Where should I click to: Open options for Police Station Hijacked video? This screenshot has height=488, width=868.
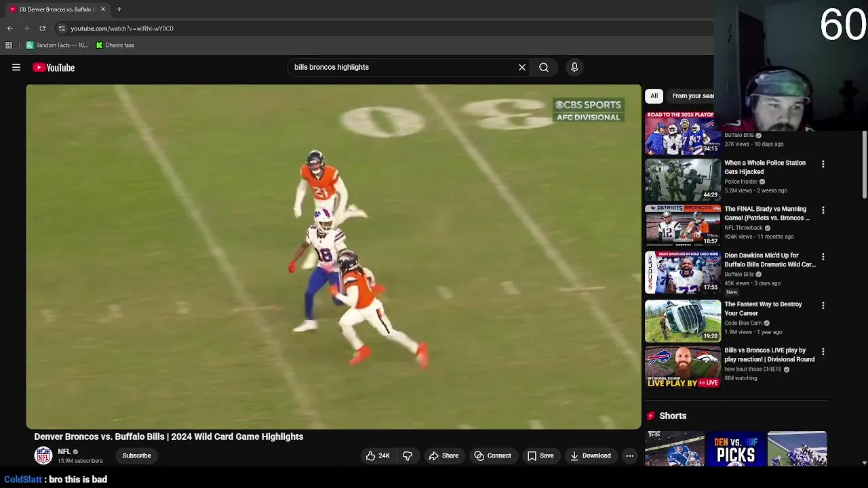click(823, 164)
